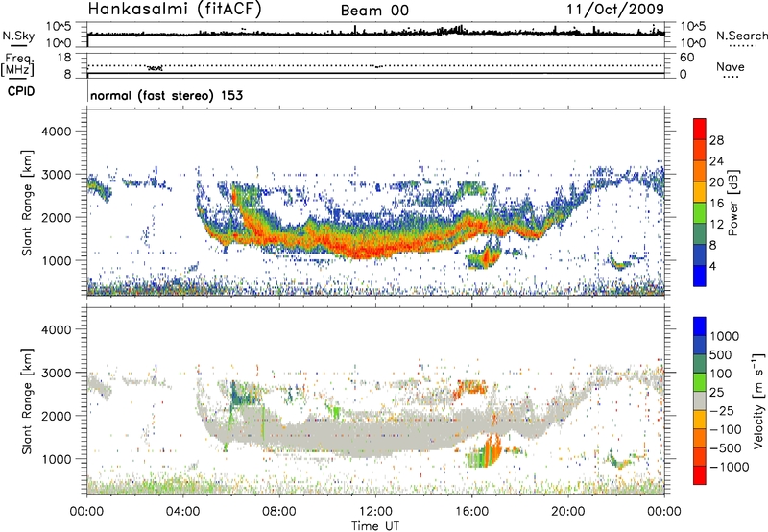Image resolution: width=768 pixels, height=532 pixels.
Task: Click the "20:00" time axis label
Action: [x=568, y=512]
